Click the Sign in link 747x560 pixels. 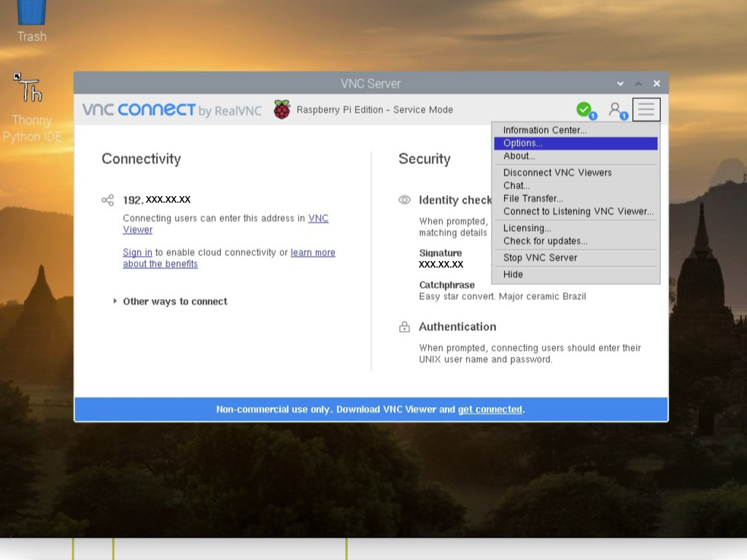point(137,252)
